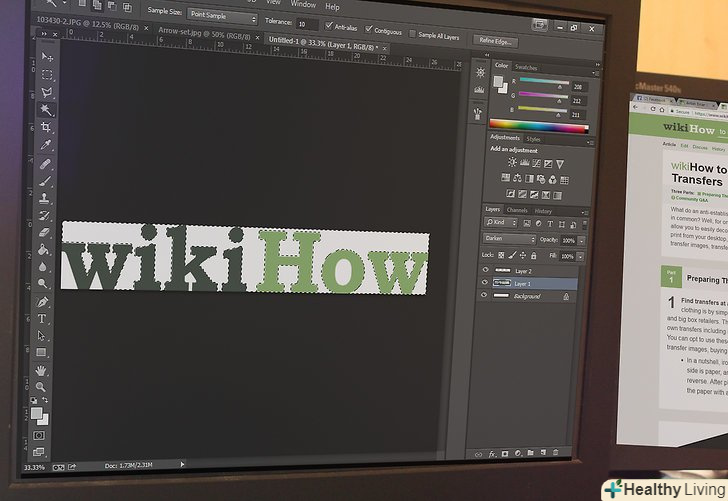Open Window menu
728x501 pixels.
tap(303, 4)
